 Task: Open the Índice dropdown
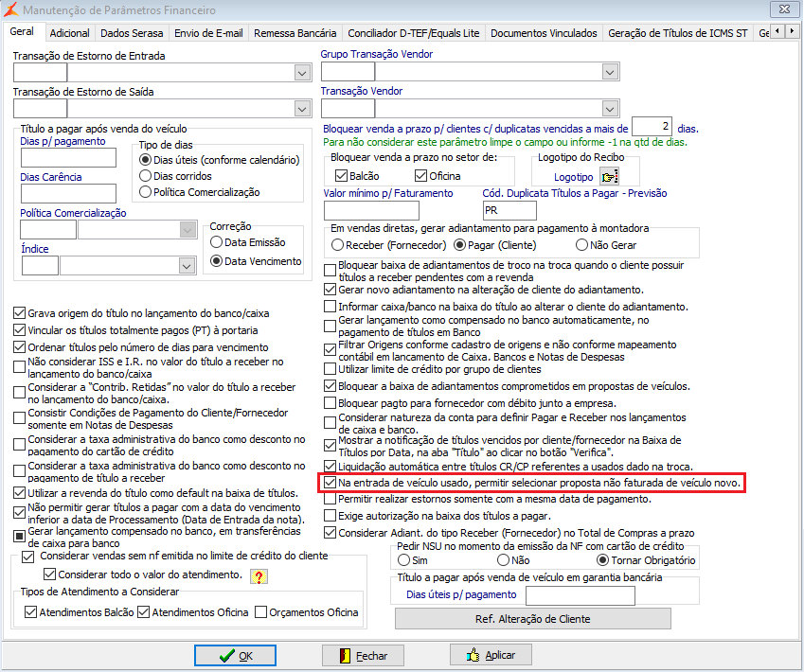click(x=187, y=266)
